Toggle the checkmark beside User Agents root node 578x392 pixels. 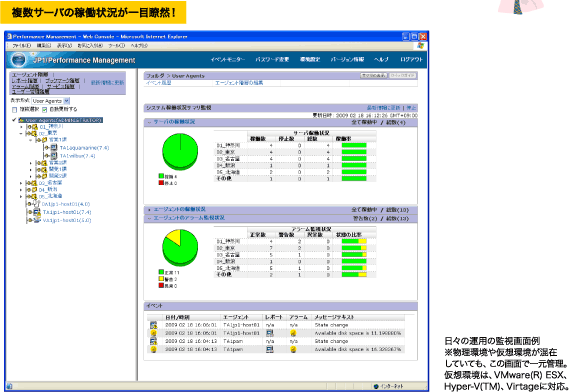pos(14,120)
